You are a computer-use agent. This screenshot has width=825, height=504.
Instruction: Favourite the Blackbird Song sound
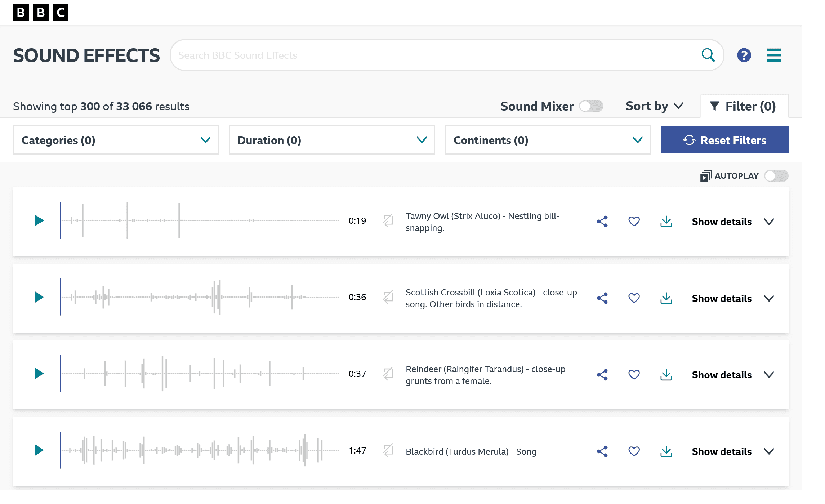(634, 451)
